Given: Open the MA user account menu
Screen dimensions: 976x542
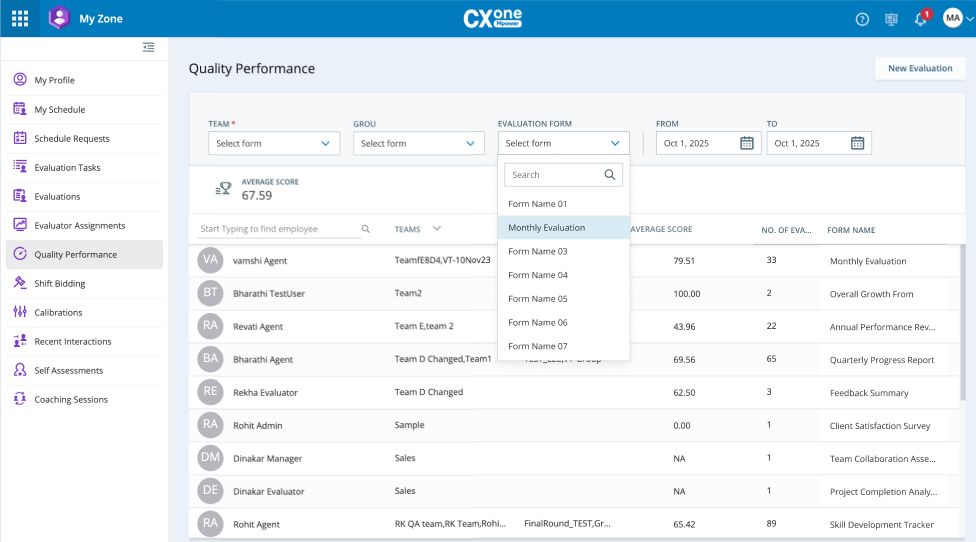Looking at the screenshot, I should click(957, 19).
